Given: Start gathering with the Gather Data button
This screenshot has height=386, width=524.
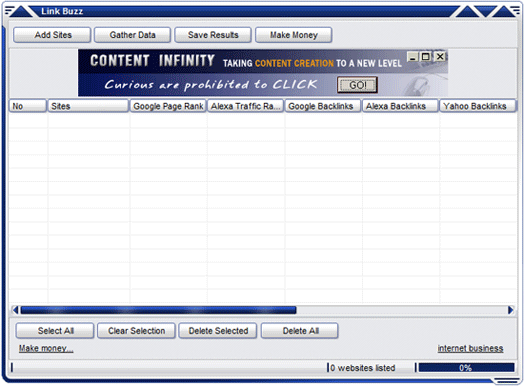Looking at the screenshot, I should click(x=132, y=35).
